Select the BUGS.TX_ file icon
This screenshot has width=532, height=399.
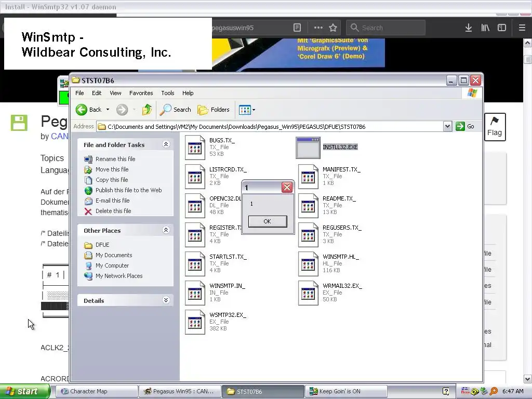coord(195,147)
